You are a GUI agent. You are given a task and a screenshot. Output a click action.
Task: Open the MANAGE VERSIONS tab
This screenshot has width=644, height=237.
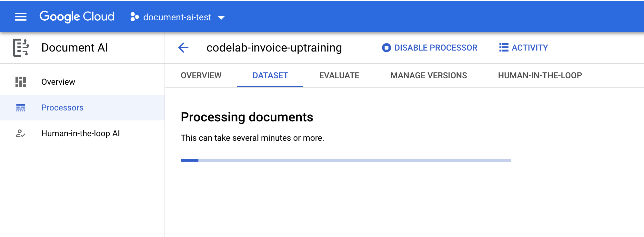tap(428, 75)
